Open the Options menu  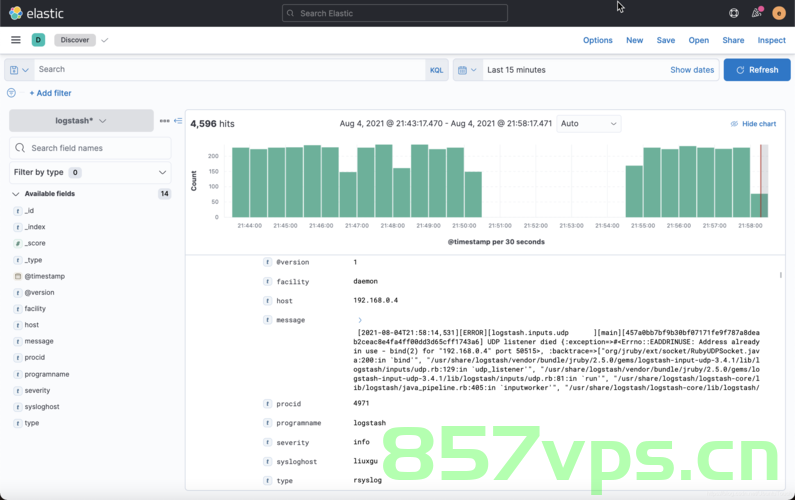[598, 40]
